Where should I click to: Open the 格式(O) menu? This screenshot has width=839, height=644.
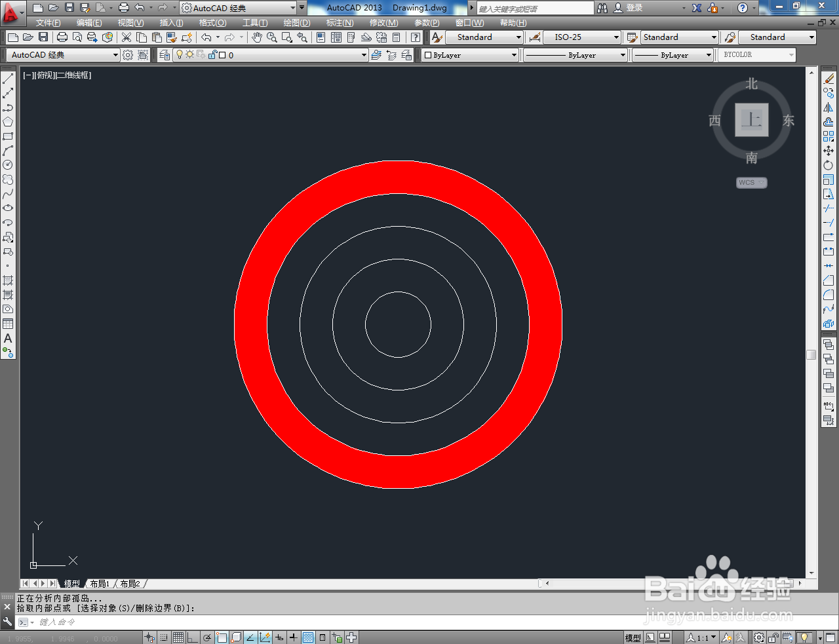pyautogui.click(x=212, y=23)
